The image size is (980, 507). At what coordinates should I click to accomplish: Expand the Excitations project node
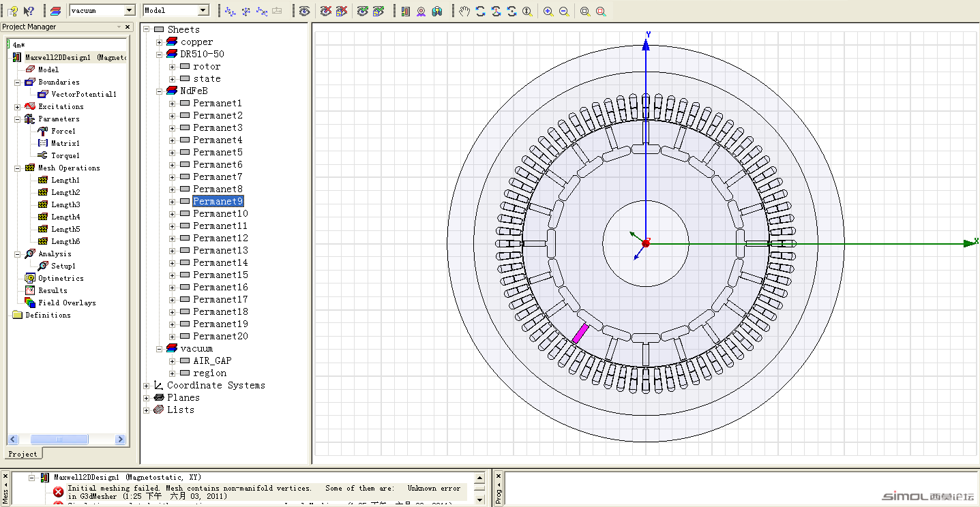click(17, 106)
